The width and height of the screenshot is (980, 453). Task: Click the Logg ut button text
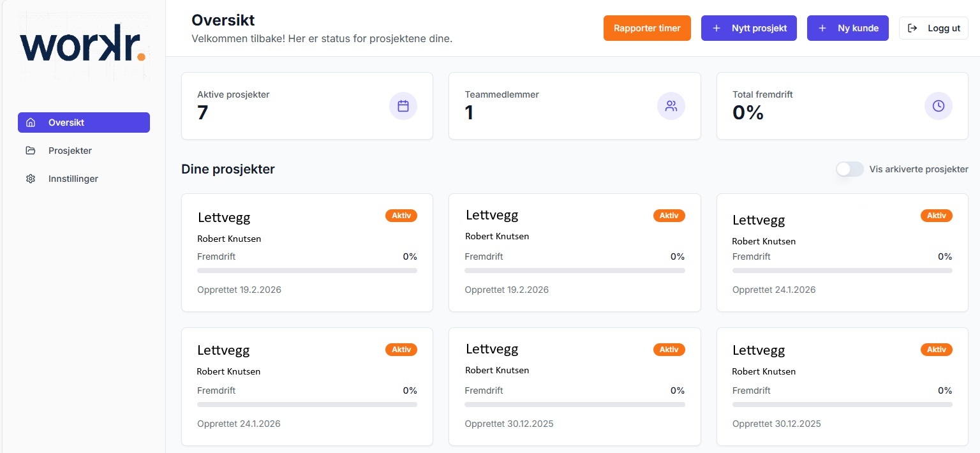[x=944, y=28]
